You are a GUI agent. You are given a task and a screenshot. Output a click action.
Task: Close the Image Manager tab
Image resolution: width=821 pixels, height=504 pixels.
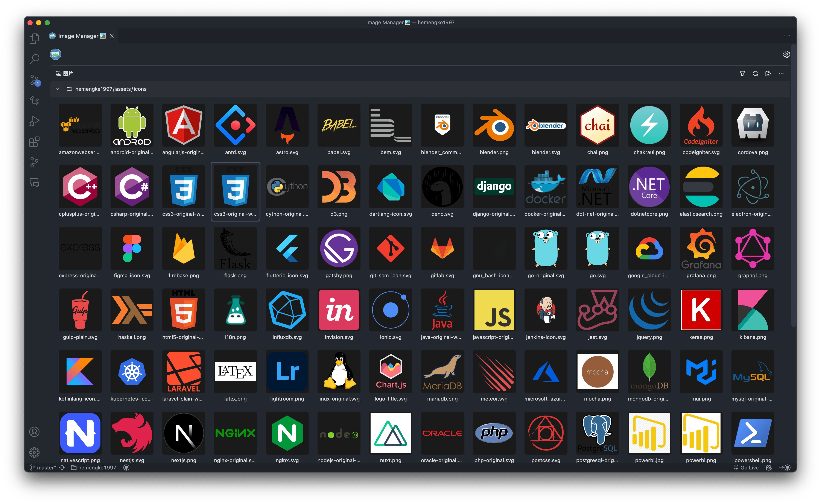pyautogui.click(x=112, y=36)
